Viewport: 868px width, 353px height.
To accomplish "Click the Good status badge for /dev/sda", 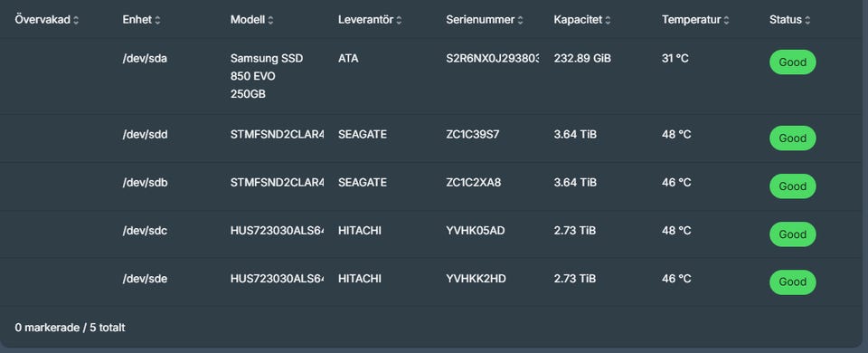I will click(793, 62).
